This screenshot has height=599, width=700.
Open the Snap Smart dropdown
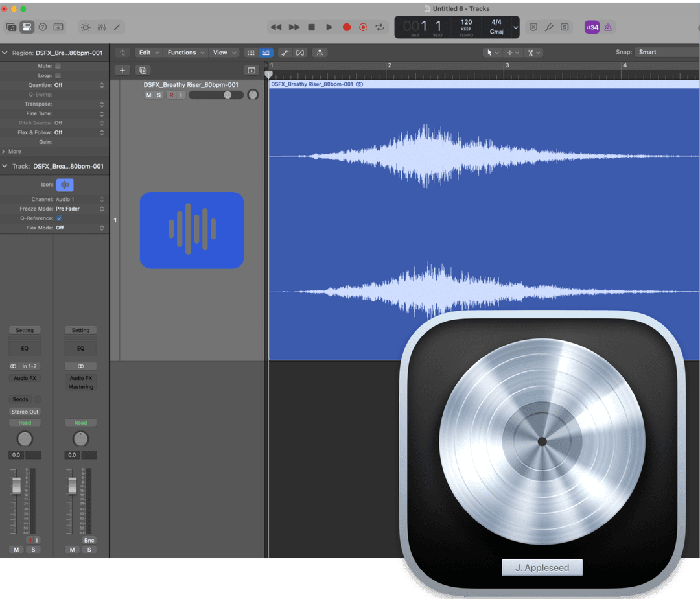(x=668, y=53)
